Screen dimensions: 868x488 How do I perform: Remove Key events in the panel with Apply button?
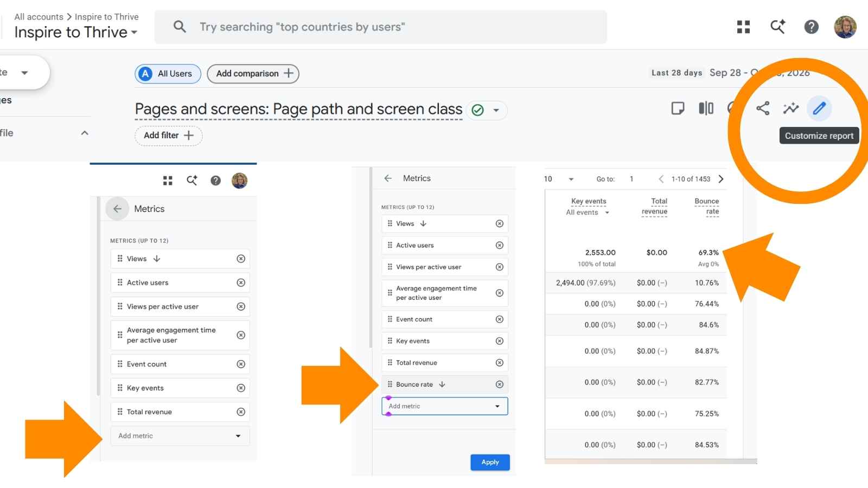pos(500,341)
